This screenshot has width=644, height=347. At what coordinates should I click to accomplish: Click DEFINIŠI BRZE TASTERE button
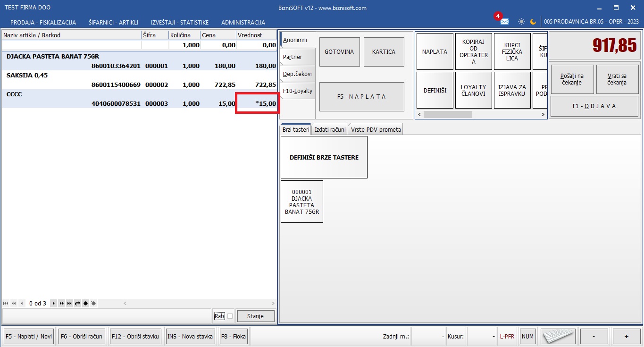coord(324,157)
